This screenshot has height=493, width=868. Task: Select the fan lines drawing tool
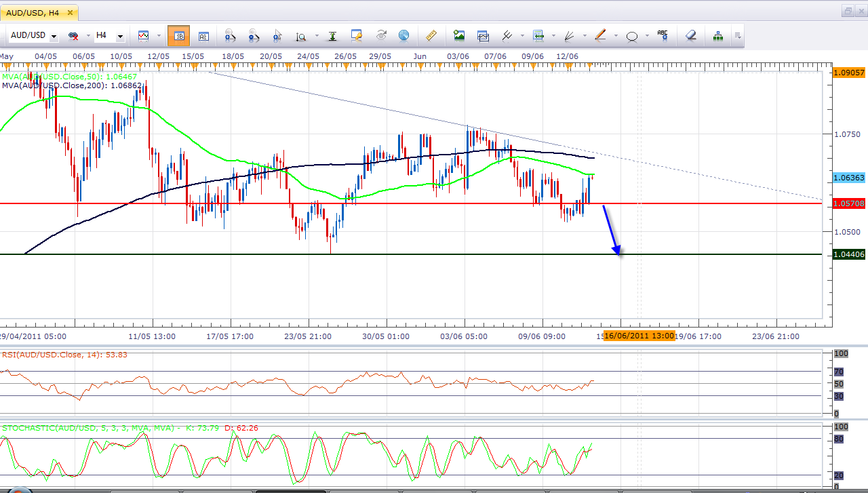(x=570, y=35)
